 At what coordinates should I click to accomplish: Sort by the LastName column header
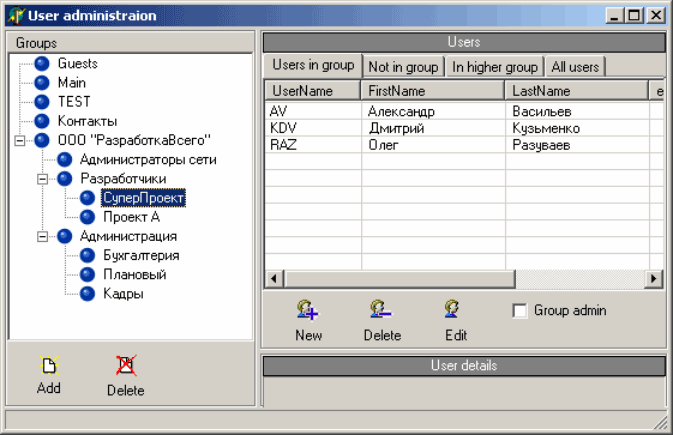tap(575, 91)
